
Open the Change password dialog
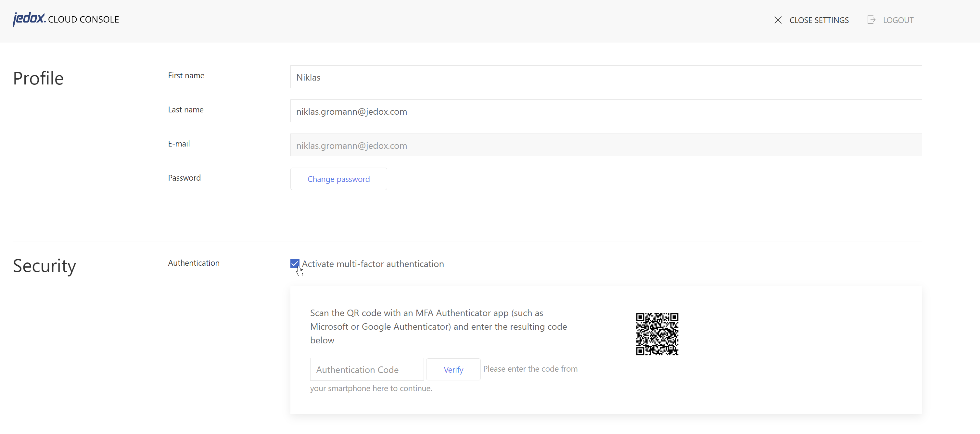coord(338,179)
